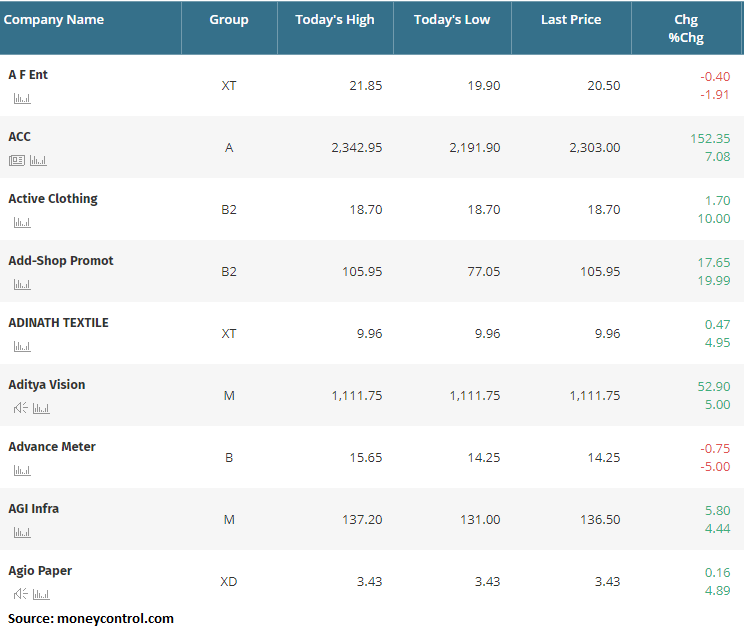
Task: Open the chart icon under AGI Infra
Action: (22, 532)
